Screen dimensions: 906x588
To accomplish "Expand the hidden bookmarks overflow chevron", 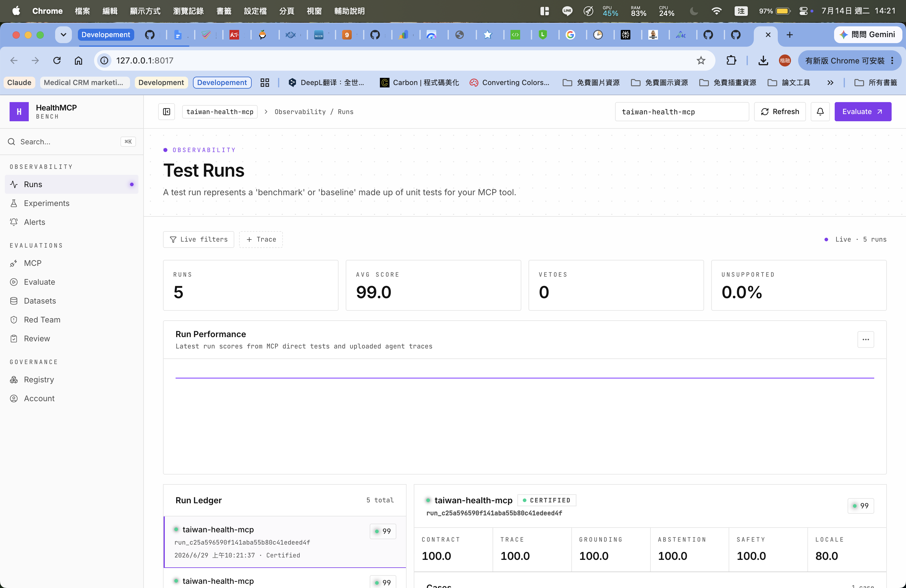I will 830,83.
